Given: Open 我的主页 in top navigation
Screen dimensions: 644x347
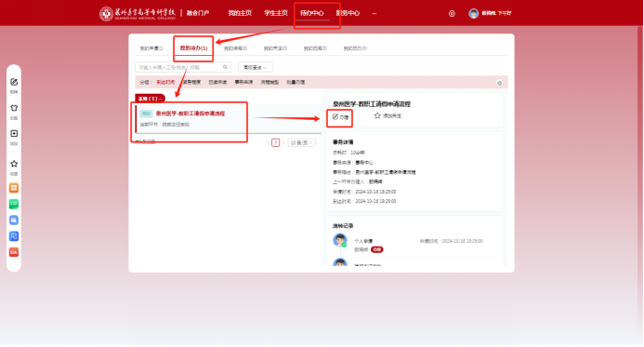Looking at the screenshot, I should coord(240,13).
